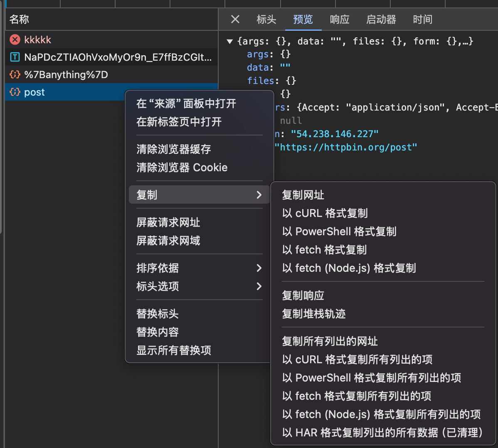Viewport: 498px width, 448px height.
Task: Select 以 HAR 格式复制列出的所有数据 entry
Action: 382,433
